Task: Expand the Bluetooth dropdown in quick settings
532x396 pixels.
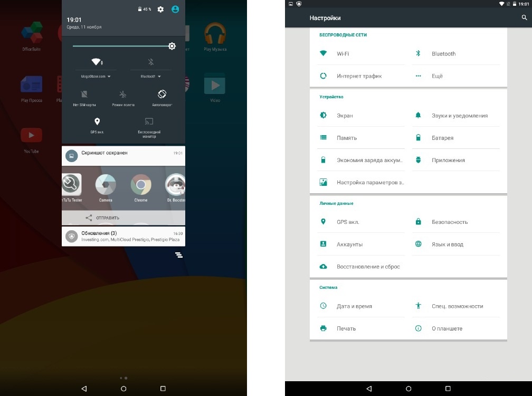Action: click(x=150, y=77)
